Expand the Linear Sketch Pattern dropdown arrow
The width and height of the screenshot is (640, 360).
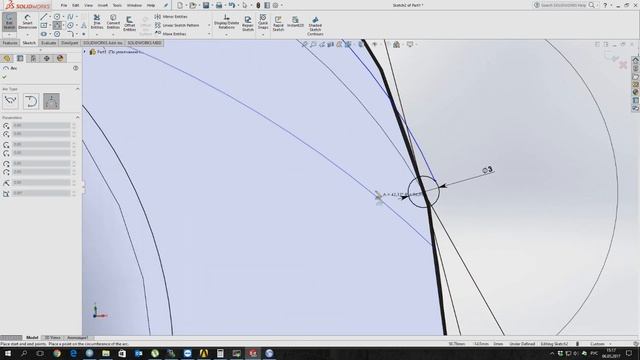click(209, 25)
